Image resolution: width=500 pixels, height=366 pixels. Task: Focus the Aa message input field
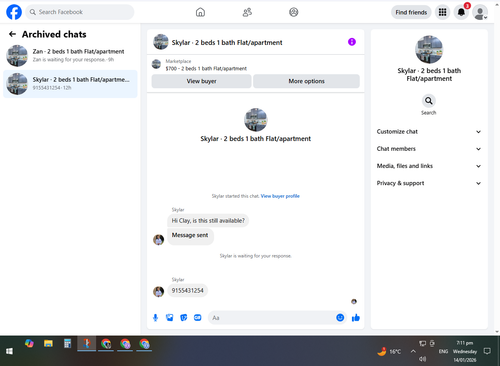pyautogui.click(x=272, y=318)
